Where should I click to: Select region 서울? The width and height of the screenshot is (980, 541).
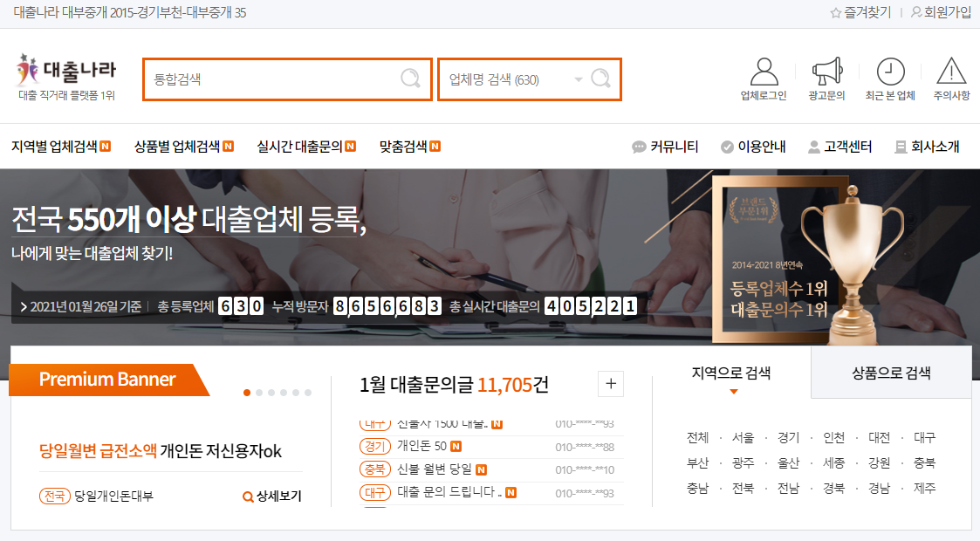point(744,437)
